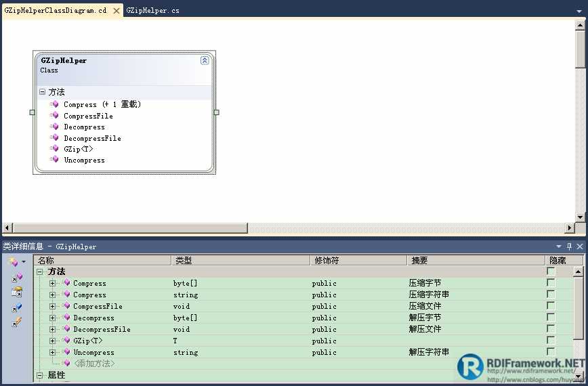The height and width of the screenshot is (386, 588).
Task: Click details grid vertical scrollbar up arrow
Action: [579, 272]
